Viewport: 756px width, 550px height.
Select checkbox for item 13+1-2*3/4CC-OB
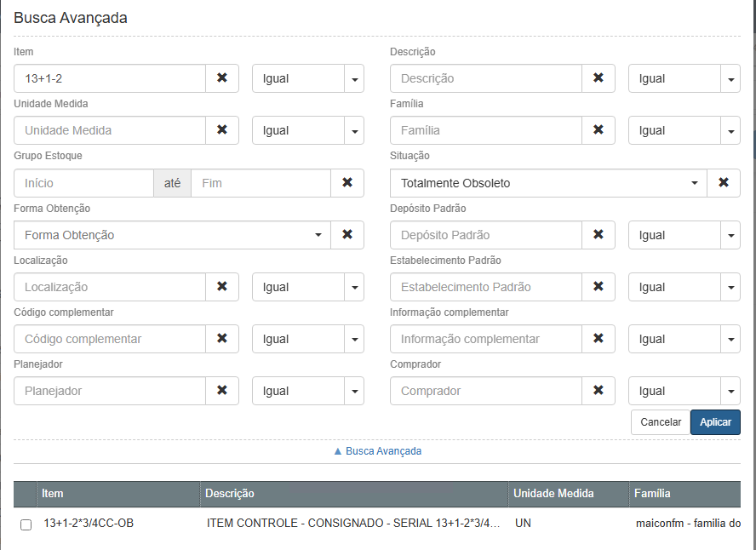tap(26, 524)
